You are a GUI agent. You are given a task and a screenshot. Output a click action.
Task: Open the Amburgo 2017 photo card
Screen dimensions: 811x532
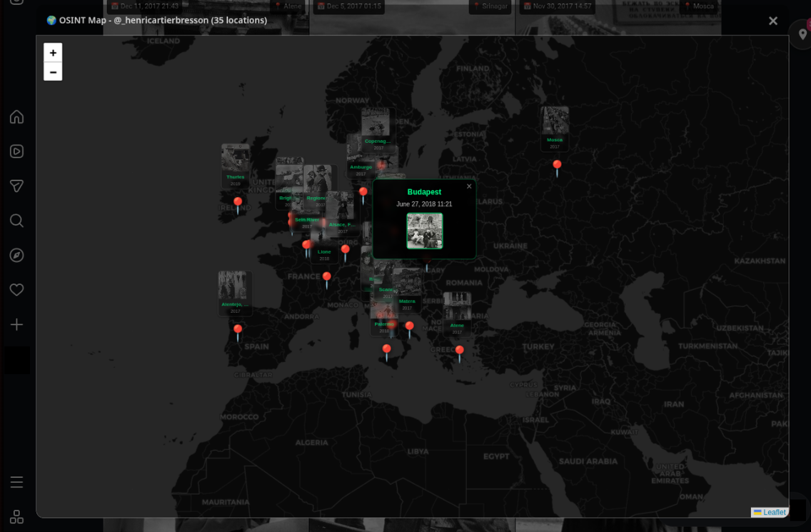361,156
